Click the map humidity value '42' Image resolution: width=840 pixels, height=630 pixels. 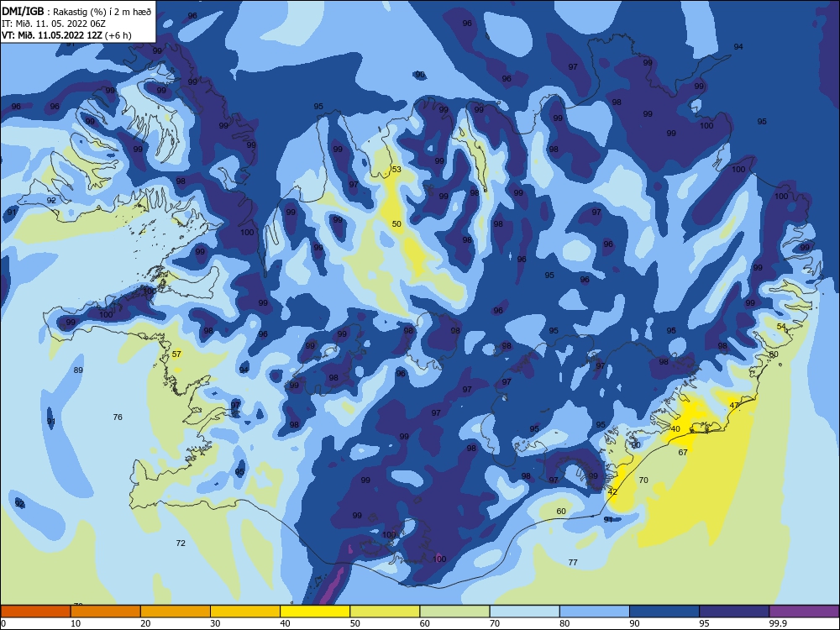tap(613, 491)
